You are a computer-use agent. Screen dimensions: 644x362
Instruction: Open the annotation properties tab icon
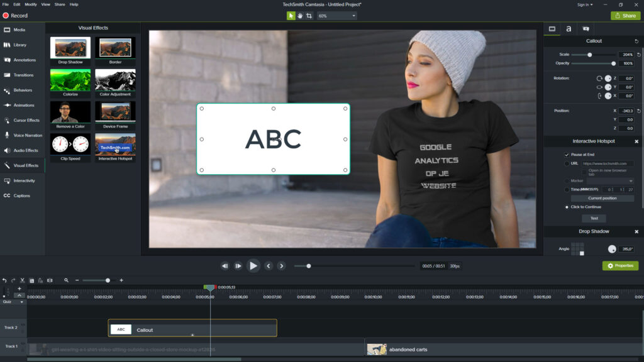pyautogui.click(x=586, y=29)
